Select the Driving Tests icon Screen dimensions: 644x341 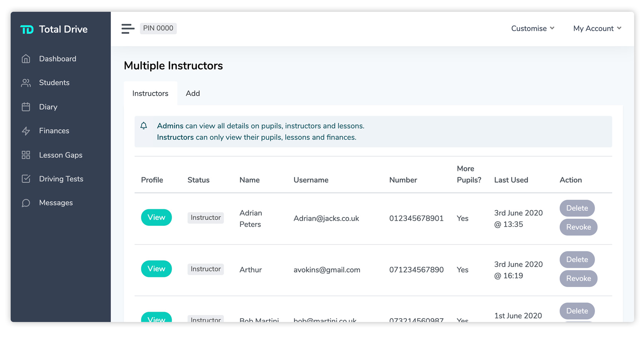[25, 179]
